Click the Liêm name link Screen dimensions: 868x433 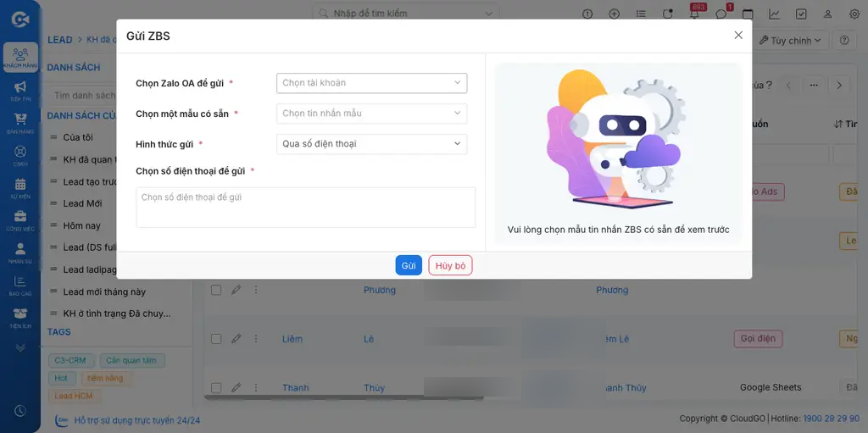click(x=292, y=339)
